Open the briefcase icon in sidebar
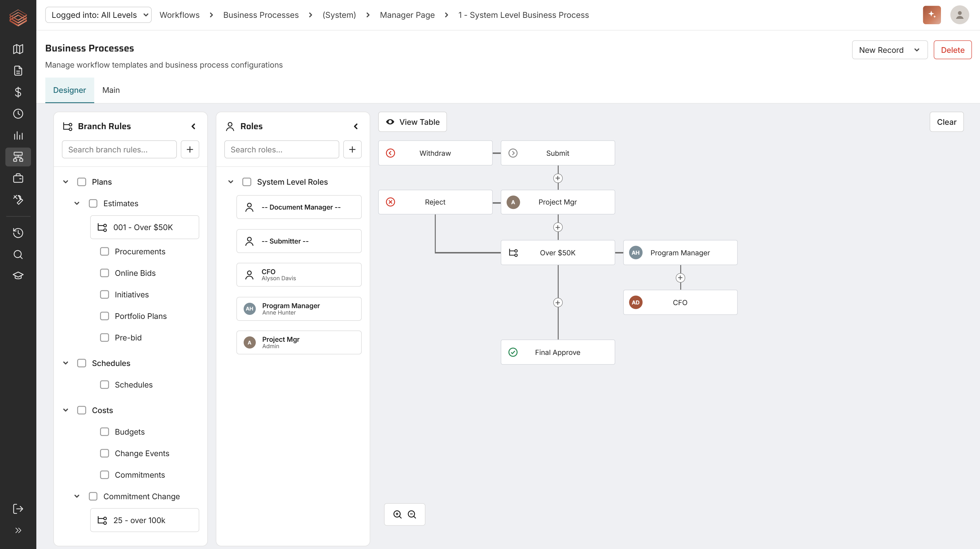 click(x=18, y=178)
